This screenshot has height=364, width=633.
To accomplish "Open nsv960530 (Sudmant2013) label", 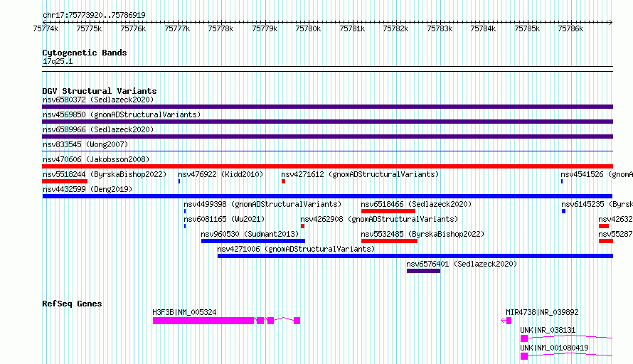I will point(250,234).
